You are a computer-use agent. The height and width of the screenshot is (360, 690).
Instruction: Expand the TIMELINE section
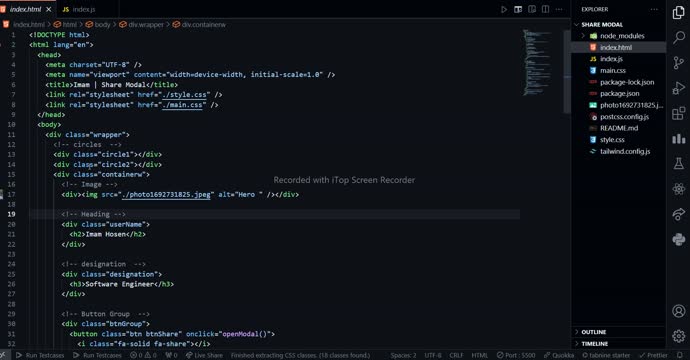click(x=594, y=344)
